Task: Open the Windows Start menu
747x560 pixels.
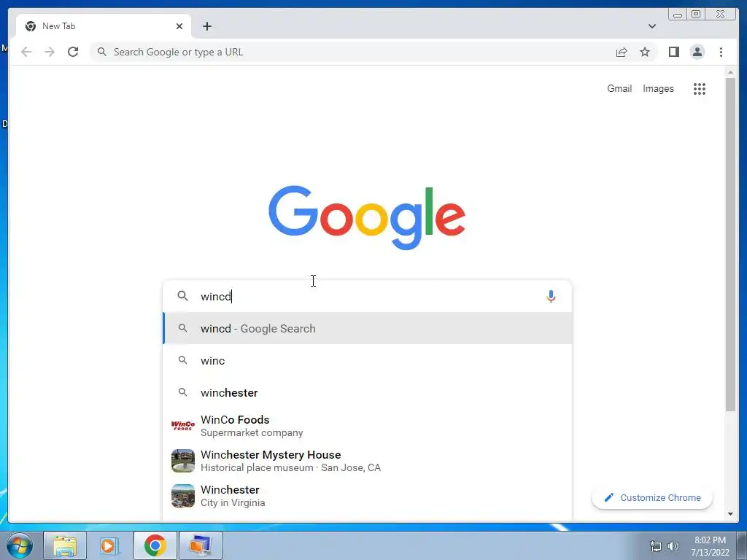Action: coord(20,545)
